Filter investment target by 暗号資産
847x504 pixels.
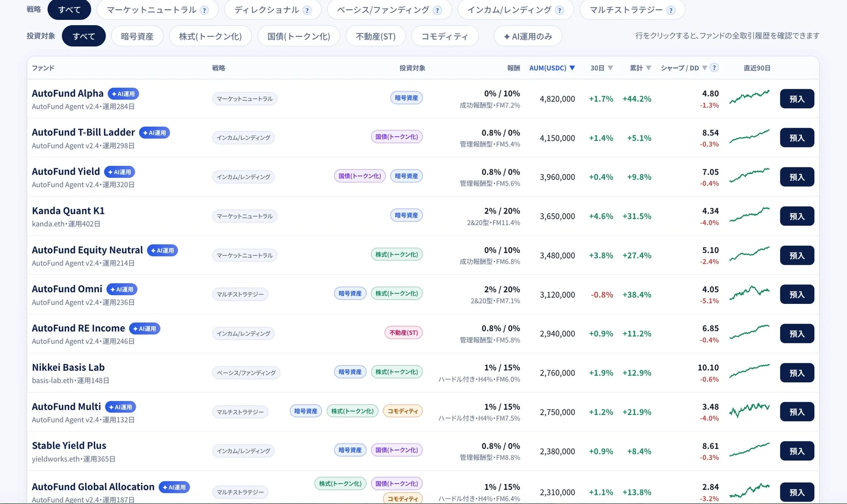(x=137, y=36)
